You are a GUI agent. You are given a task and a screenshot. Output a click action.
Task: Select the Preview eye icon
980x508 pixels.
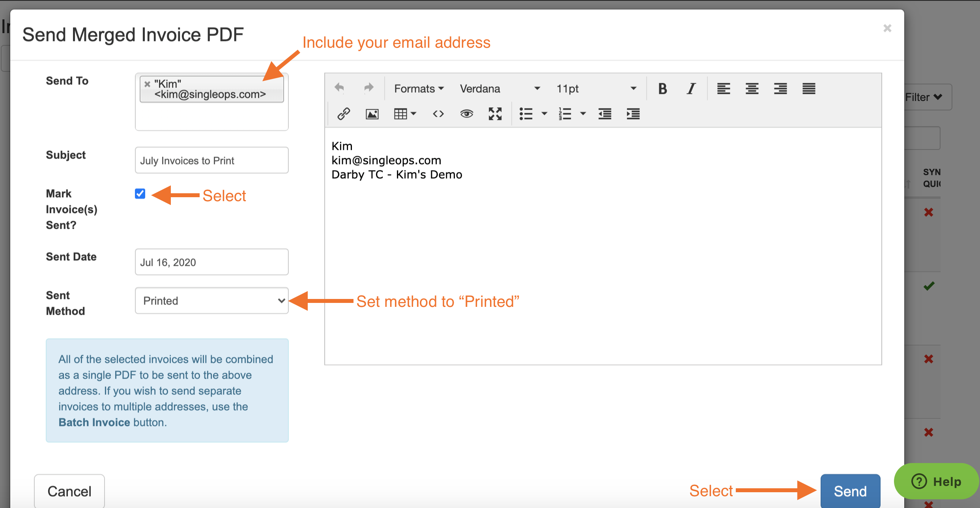[466, 114]
